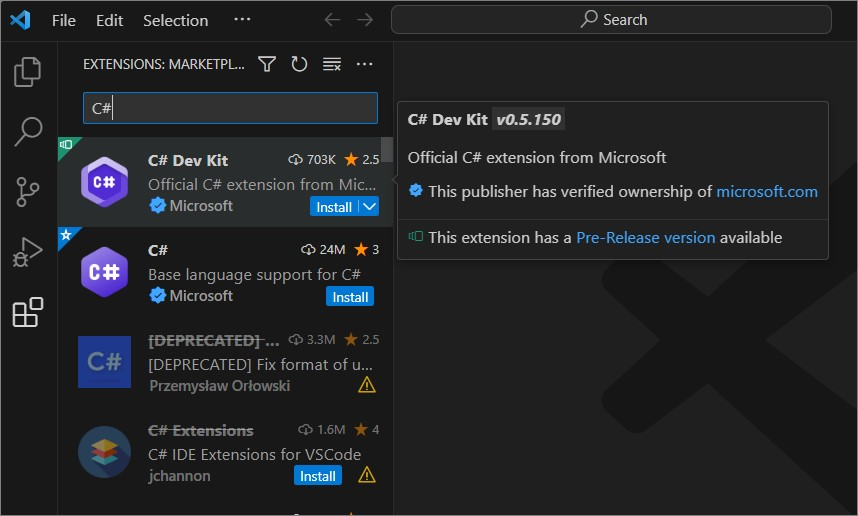Viewport: 858px width, 516px height.
Task: Click the C# base language extension icon
Action: click(105, 272)
